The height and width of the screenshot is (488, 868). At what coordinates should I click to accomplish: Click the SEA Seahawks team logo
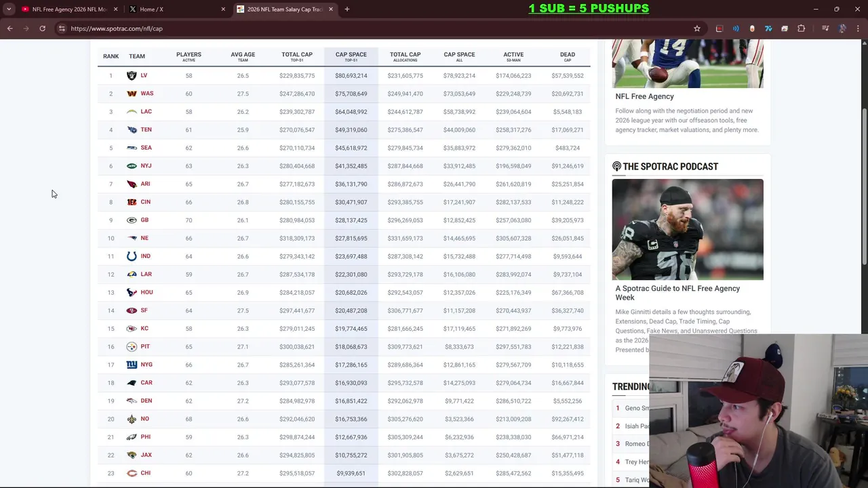click(132, 148)
